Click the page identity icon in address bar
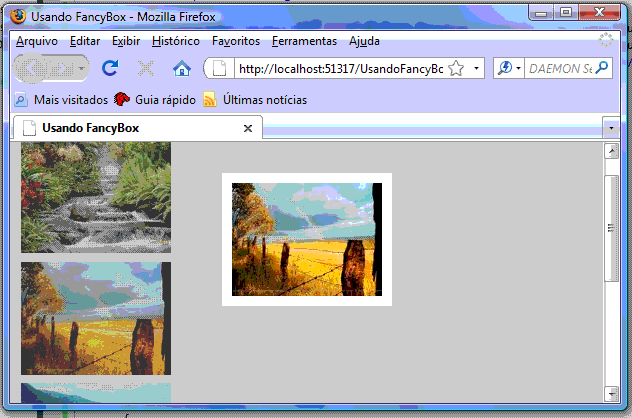This screenshot has width=632, height=418. [219, 69]
